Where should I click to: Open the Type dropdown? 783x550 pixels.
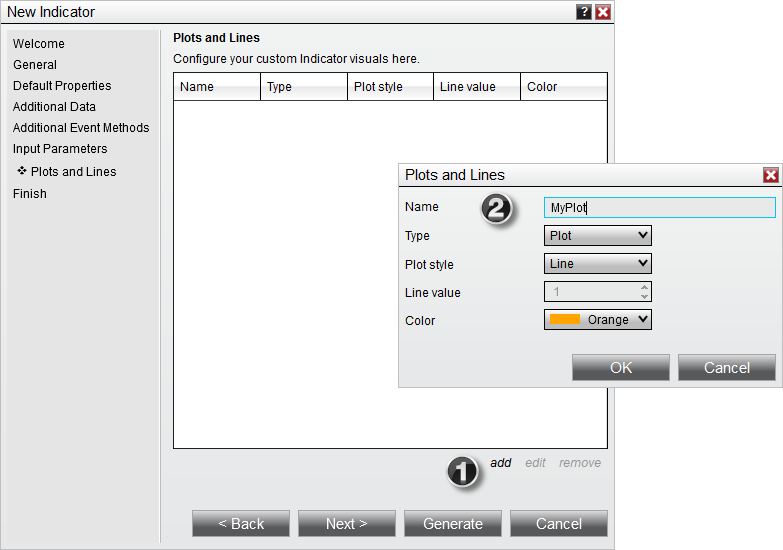point(598,236)
